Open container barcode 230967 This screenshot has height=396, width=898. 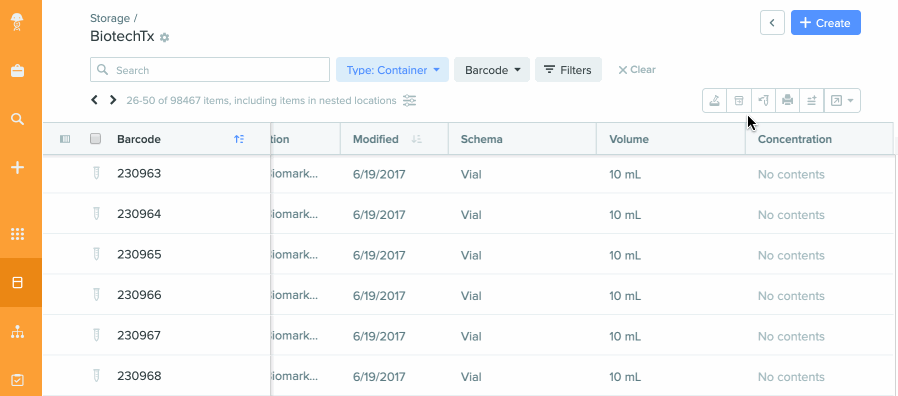click(139, 335)
